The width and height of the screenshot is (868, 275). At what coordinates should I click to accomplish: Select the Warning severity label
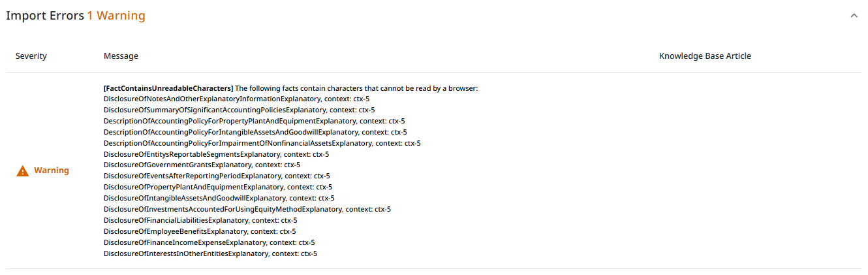[x=52, y=170]
